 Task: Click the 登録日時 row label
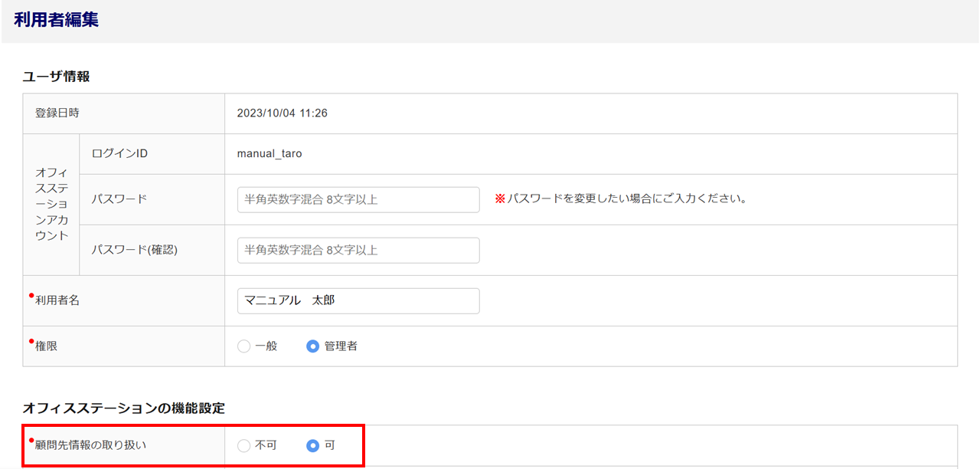[x=57, y=113]
